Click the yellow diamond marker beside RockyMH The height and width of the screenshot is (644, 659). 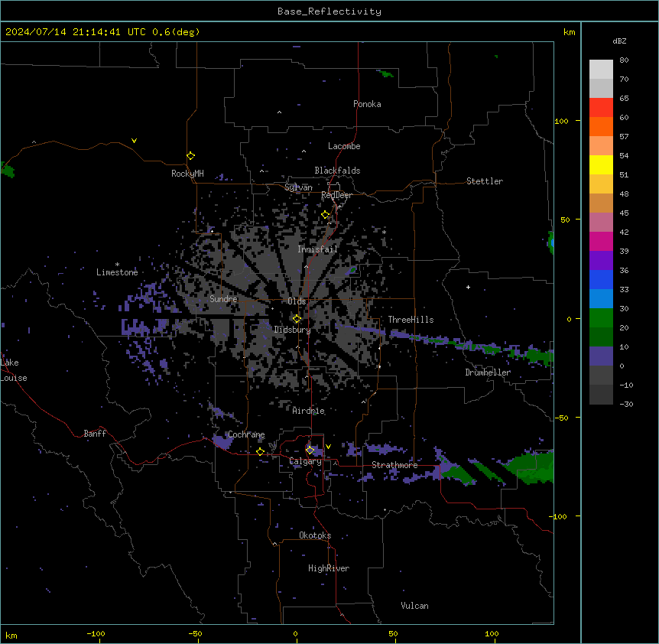coord(190,156)
